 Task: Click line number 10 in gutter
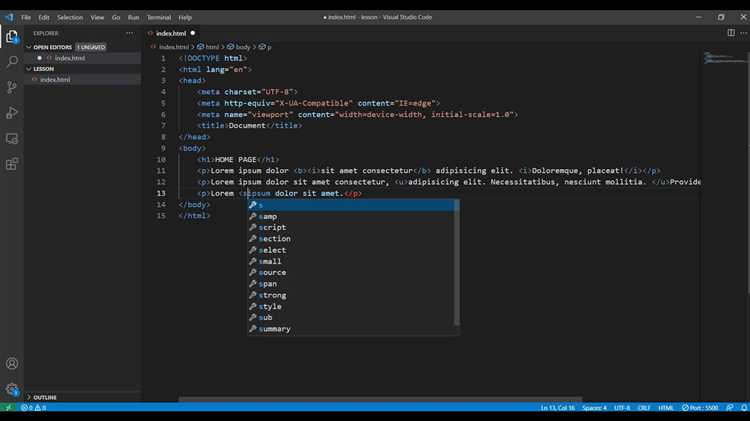coord(161,159)
